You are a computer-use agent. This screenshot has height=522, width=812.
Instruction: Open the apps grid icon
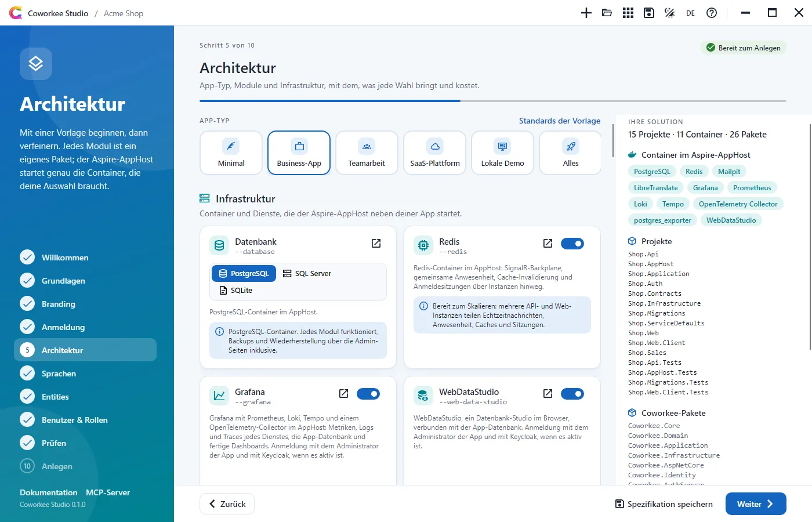628,13
